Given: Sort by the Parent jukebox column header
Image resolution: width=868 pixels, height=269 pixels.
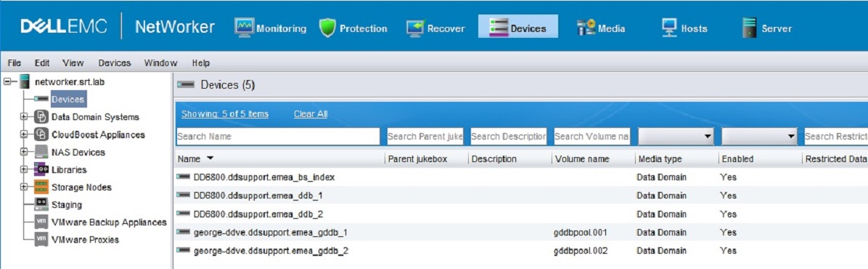Looking at the screenshot, I should click(417, 159).
